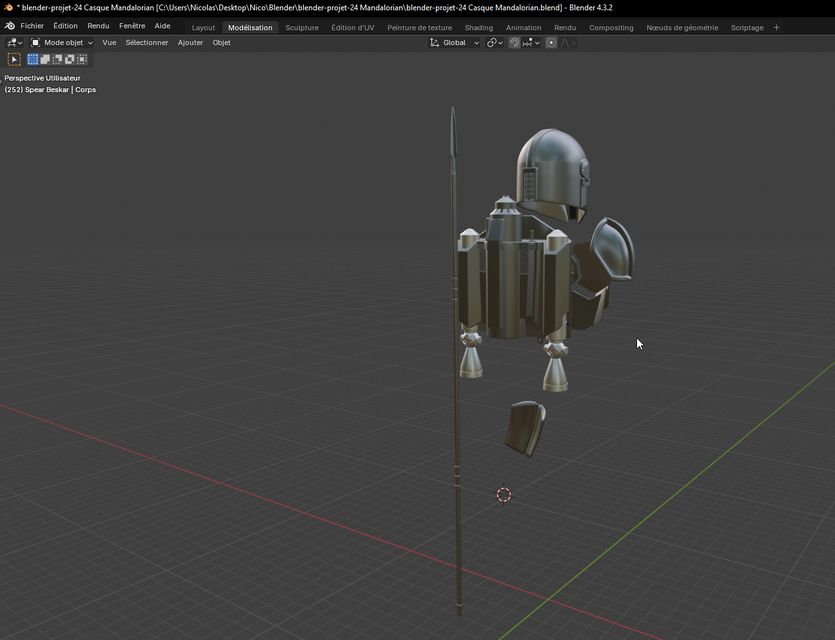835x640 pixels.
Task: Click the 3D cursor in the viewport
Action: (x=503, y=493)
